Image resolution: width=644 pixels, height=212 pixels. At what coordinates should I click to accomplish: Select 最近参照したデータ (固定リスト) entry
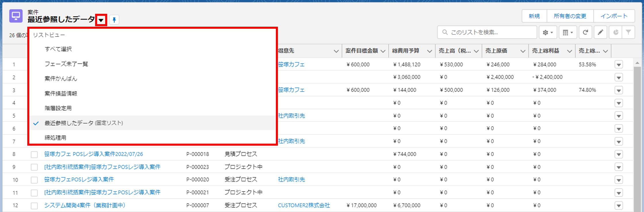pos(152,123)
